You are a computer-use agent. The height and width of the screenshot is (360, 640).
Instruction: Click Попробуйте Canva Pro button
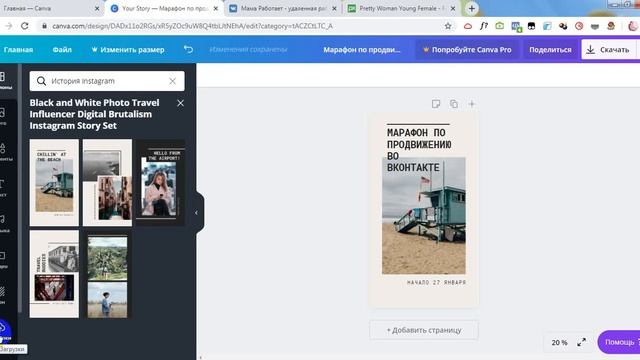tap(467, 49)
